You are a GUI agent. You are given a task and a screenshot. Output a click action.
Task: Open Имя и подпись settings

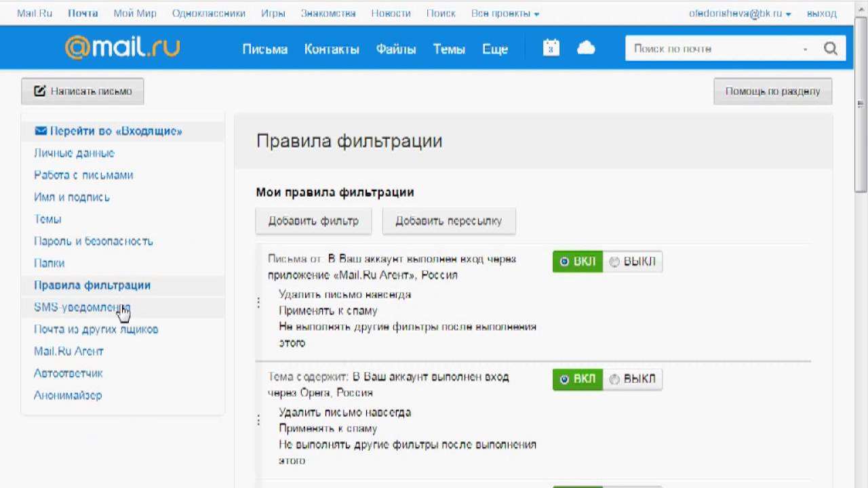(x=72, y=197)
